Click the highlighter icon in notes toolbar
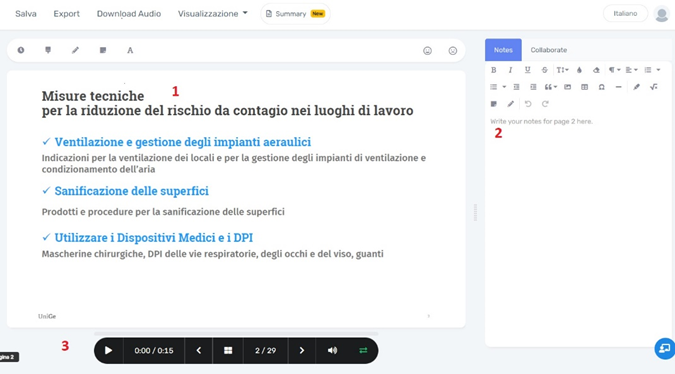Image resolution: width=675 pixels, height=374 pixels. click(x=636, y=87)
